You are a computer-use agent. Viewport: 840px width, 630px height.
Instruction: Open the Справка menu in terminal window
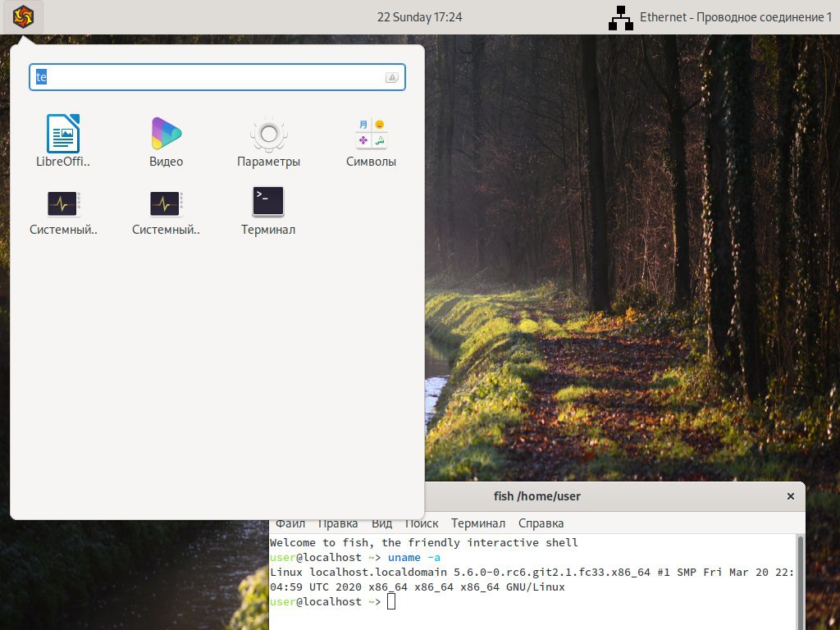pyautogui.click(x=541, y=523)
